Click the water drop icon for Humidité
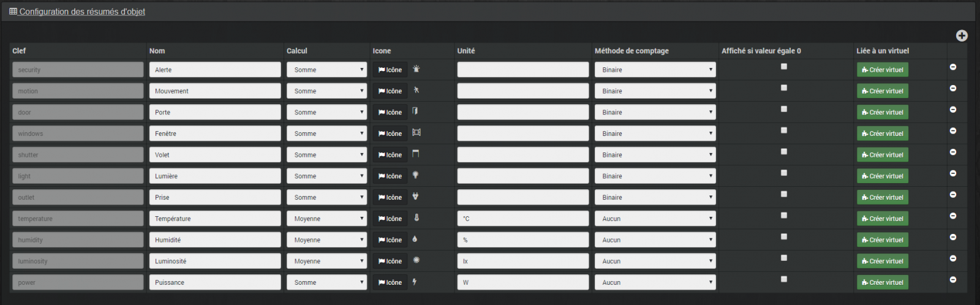The image size is (980, 305). pyautogui.click(x=415, y=239)
